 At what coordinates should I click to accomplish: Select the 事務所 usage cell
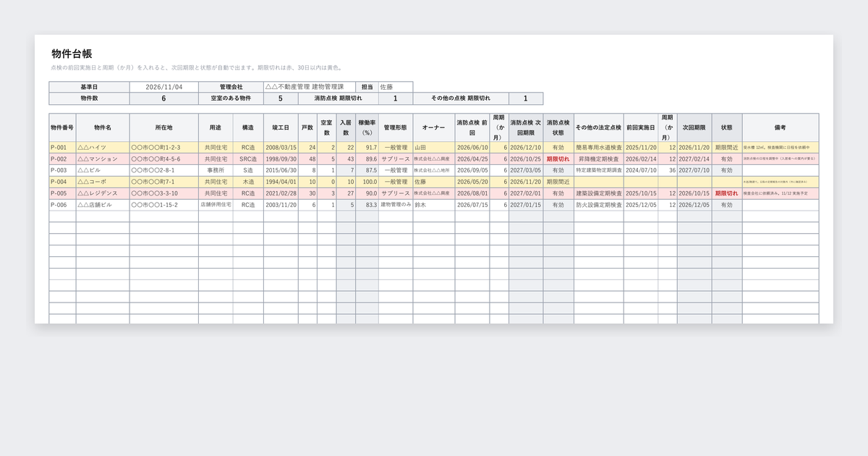coord(216,170)
